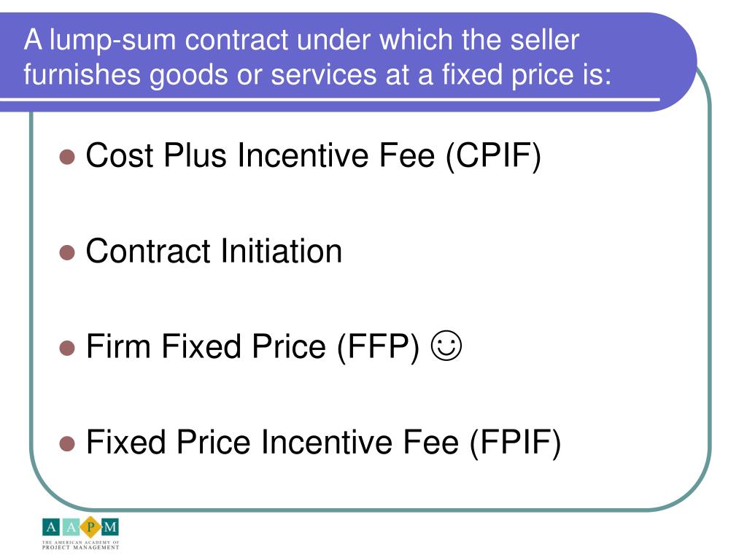The height and width of the screenshot is (560, 747).
Task: Click the '(CPIF)' abbreviation text
Action: pos(494,156)
